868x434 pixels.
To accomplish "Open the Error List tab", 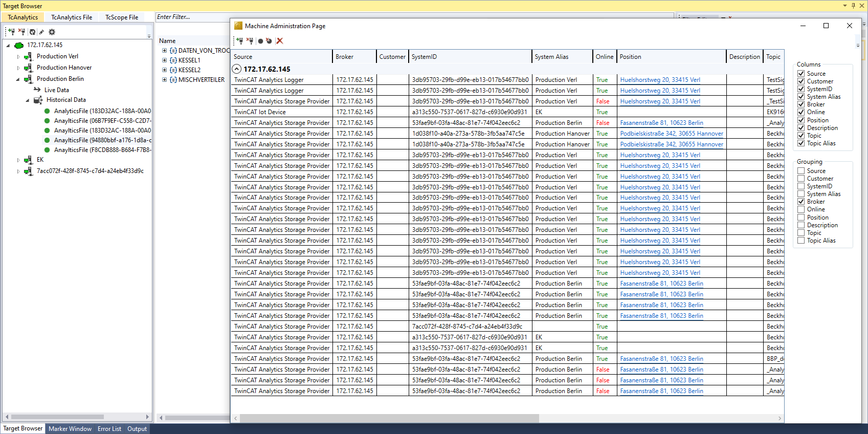I will (x=109, y=429).
